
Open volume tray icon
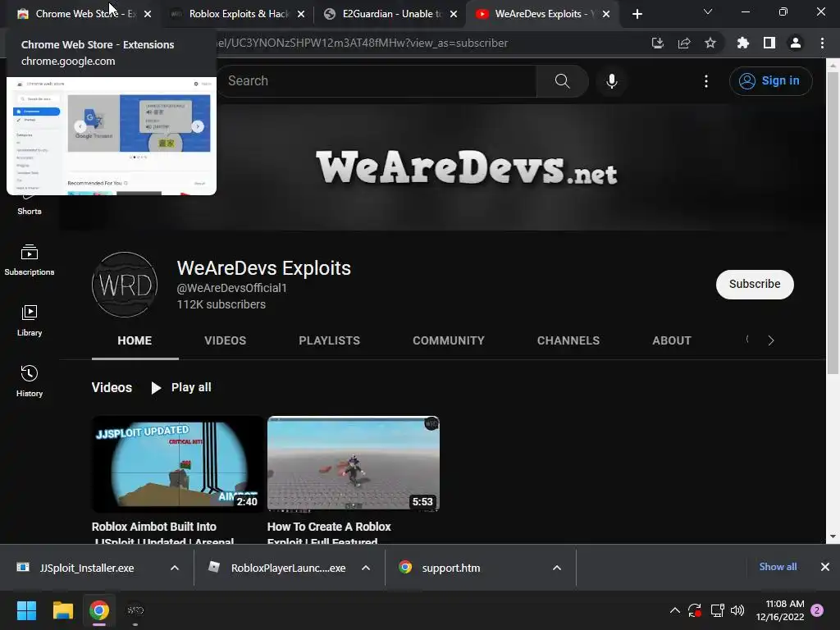(x=737, y=610)
